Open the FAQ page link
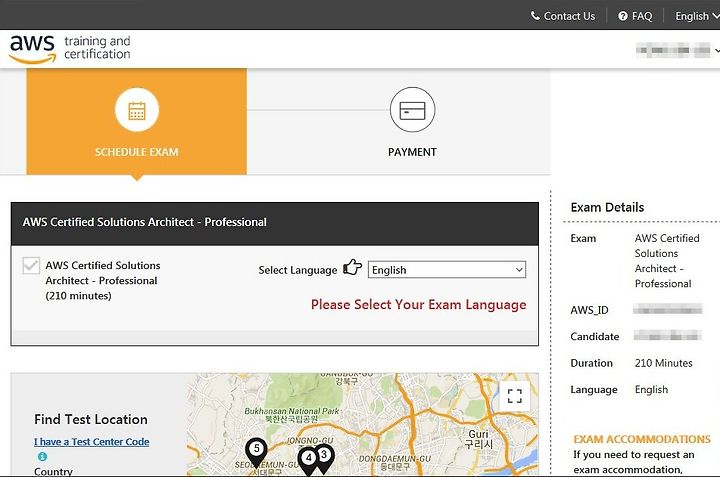Screen dimensions: 720x477 click(642, 16)
